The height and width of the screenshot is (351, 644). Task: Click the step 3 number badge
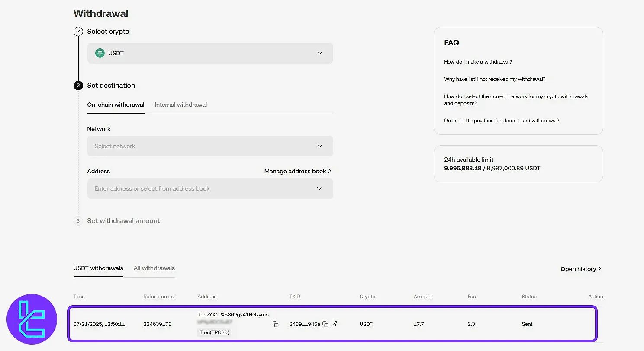click(78, 221)
